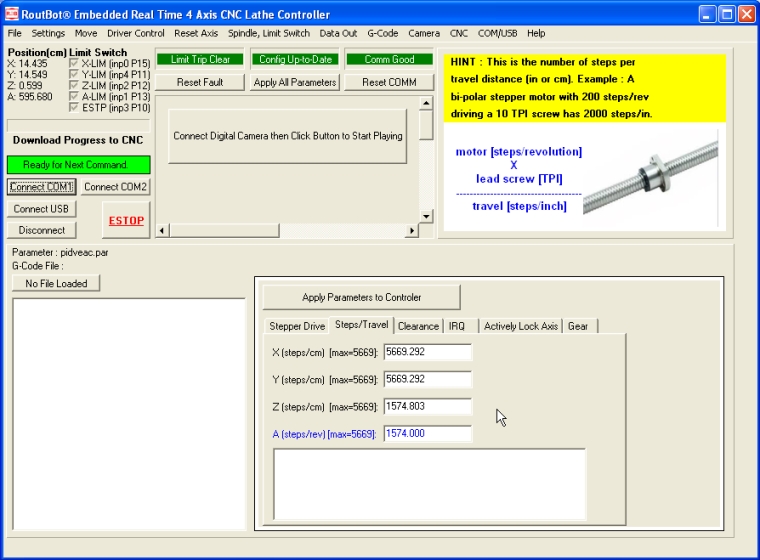Screen dimensions: 760x560
Task: Hit the red ESTOP button
Action: tap(126, 221)
